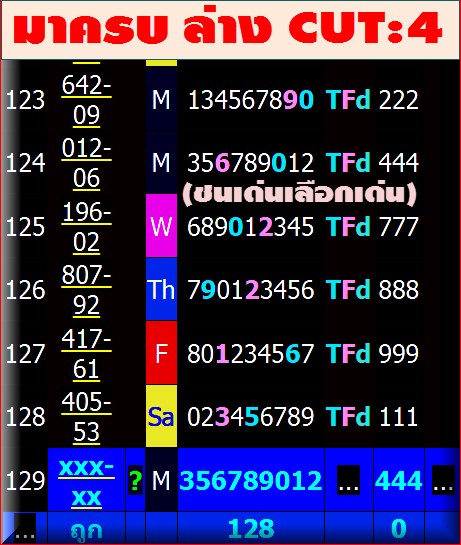Click the ellipsis button in the bottom-left footer cell
Image resolution: width=461 pixels, height=545 pixels.
[x=25, y=528]
